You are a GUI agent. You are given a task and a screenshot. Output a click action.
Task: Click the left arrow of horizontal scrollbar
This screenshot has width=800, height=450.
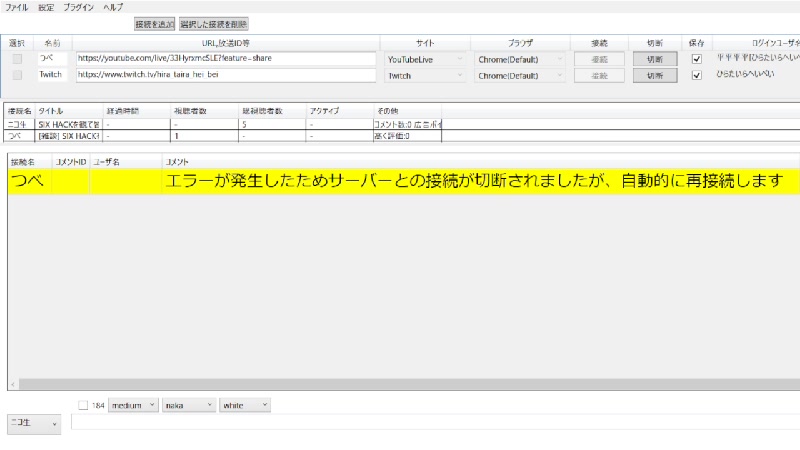coord(12,384)
